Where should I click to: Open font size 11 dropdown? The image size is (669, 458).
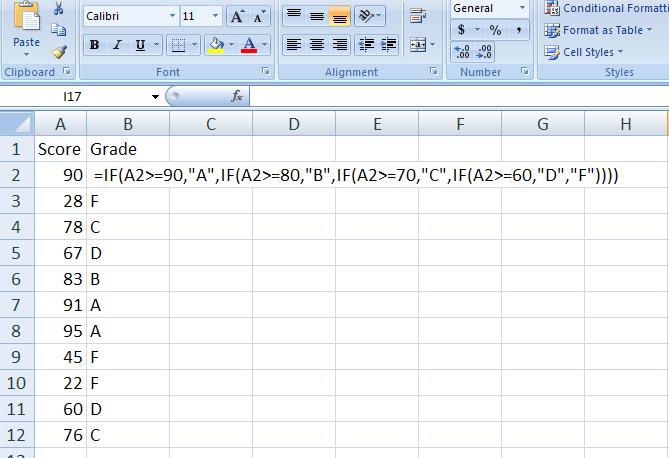[x=215, y=16]
